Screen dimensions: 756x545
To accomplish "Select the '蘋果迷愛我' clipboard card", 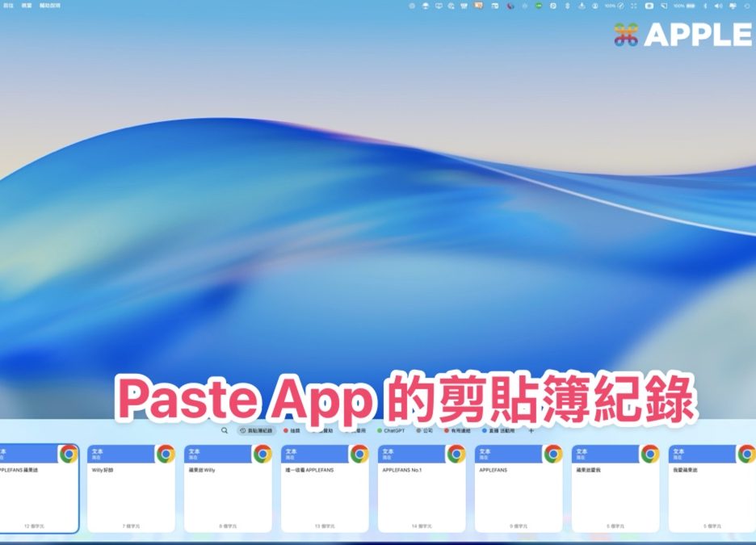I will pos(615,493).
